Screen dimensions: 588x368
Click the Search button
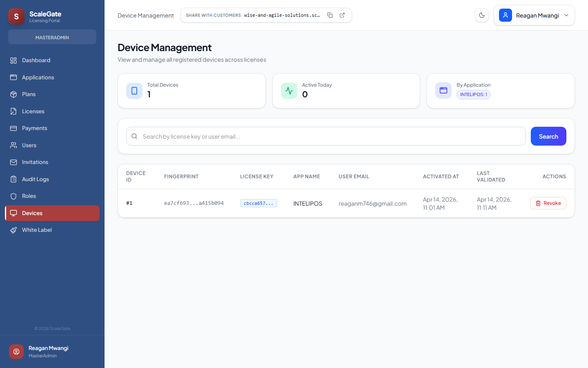point(548,136)
